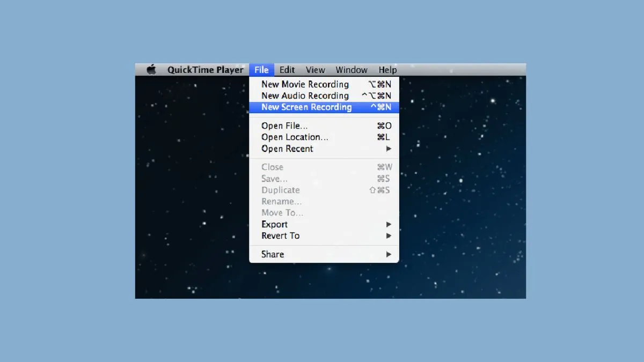Open the Window menu

(352, 70)
